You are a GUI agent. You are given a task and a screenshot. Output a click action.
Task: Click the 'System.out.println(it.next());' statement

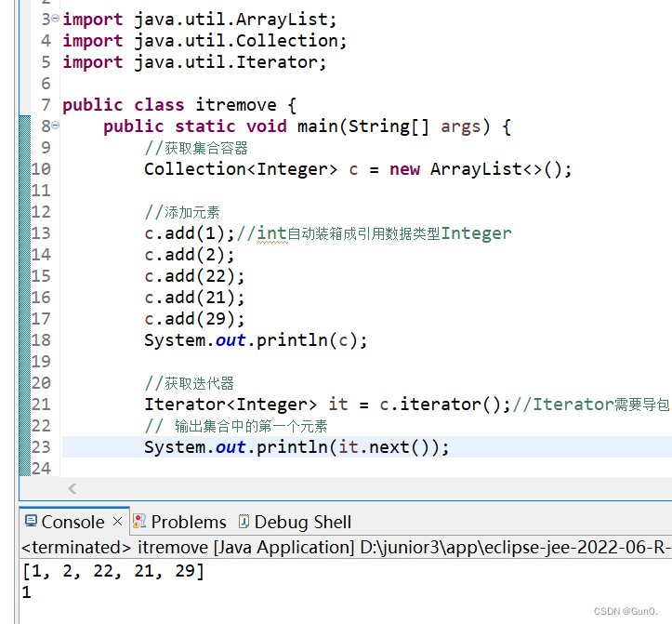[x=296, y=447]
